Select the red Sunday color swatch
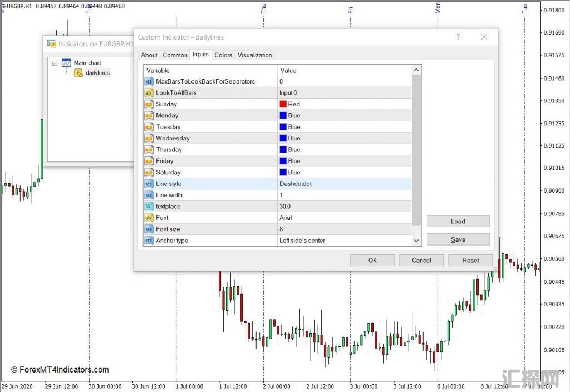This screenshot has width=570, height=392. [x=283, y=104]
